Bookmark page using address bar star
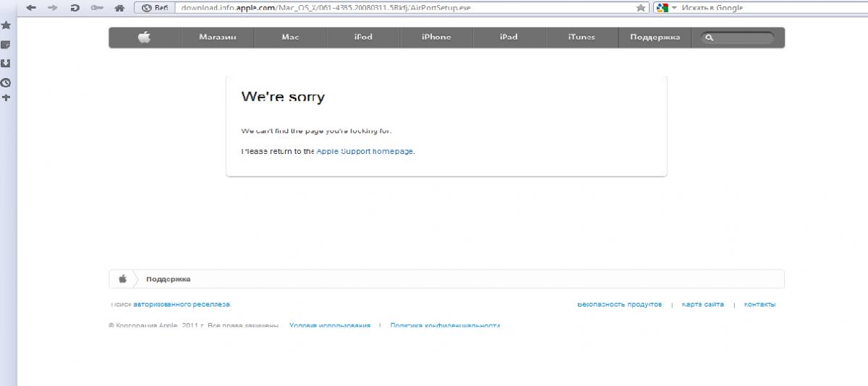The width and height of the screenshot is (868, 386). click(641, 7)
